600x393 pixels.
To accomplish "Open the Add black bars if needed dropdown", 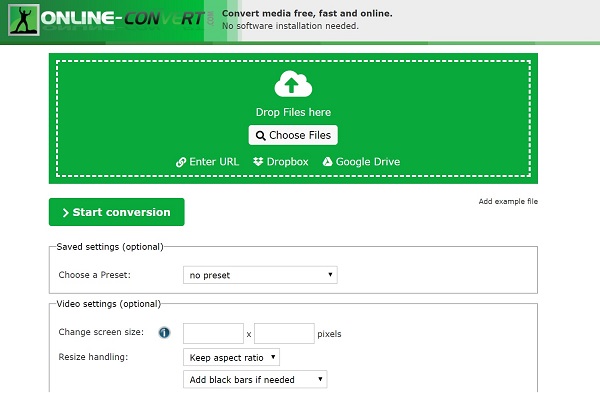I will point(255,379).
